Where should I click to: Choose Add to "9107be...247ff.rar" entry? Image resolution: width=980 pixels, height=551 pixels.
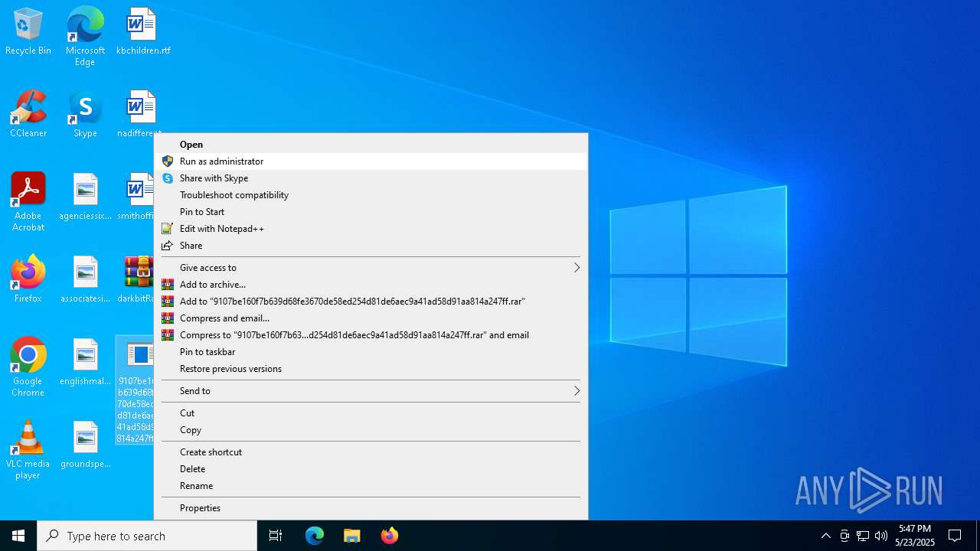[x=371, y=302]
